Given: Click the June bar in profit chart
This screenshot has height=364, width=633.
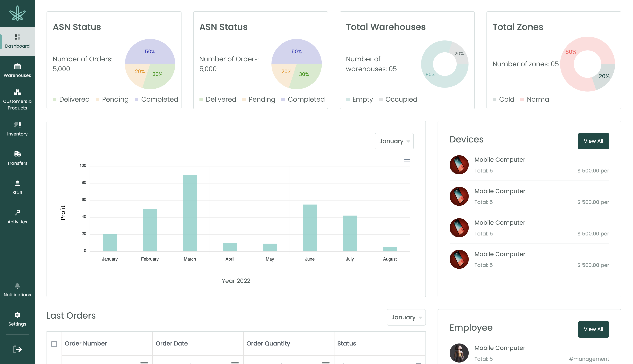Looking at the screenshot, I should coord(310,228).
